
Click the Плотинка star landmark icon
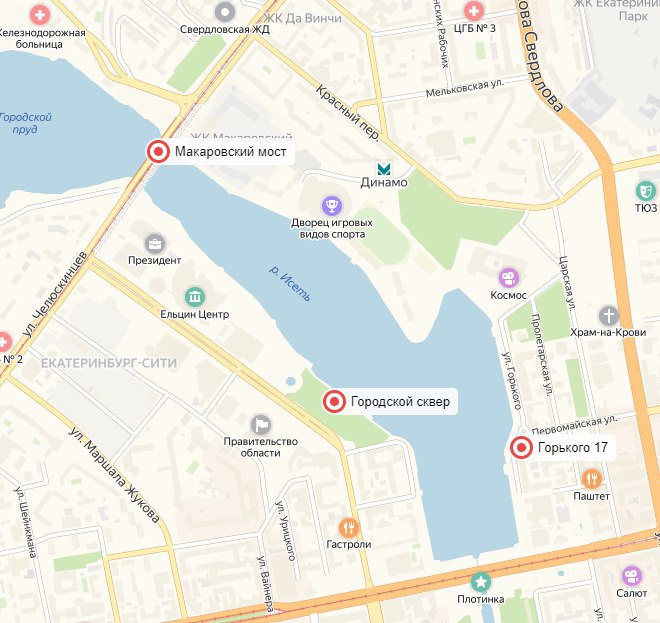481,582
